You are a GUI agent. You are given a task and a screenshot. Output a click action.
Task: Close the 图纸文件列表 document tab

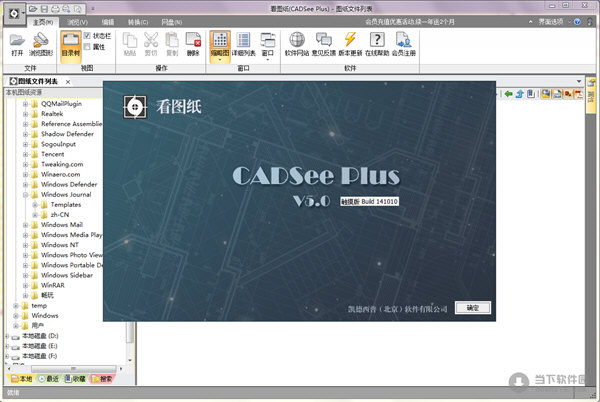click(x=68, y=81)
